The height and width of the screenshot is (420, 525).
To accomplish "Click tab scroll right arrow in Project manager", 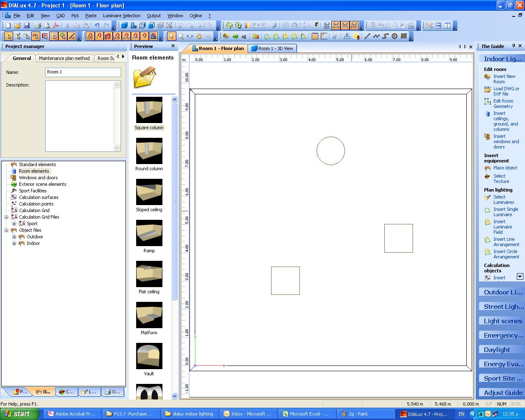I will [x=123, y=57].
